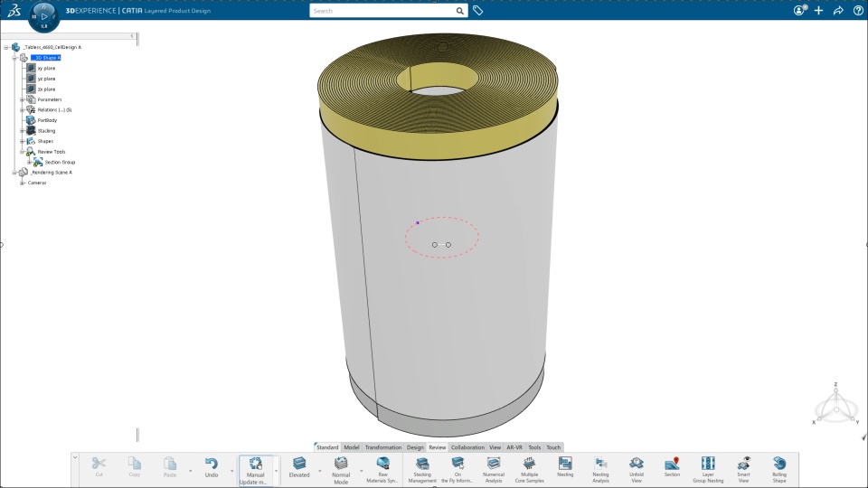Open the Nesting tool

[x=565, y=466]
